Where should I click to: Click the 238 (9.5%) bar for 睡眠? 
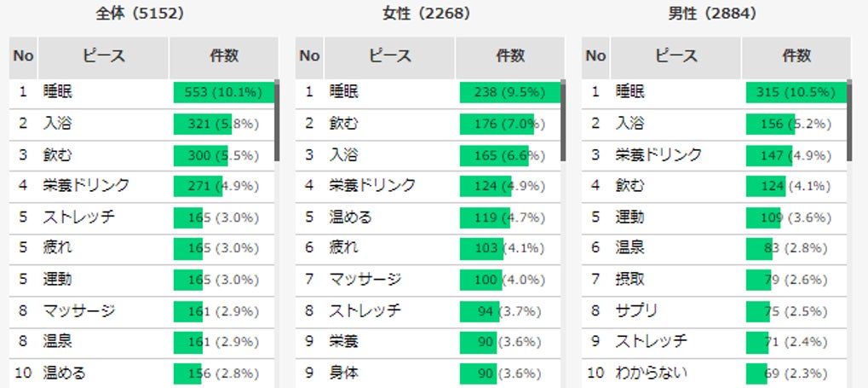[x=509, y=92]
